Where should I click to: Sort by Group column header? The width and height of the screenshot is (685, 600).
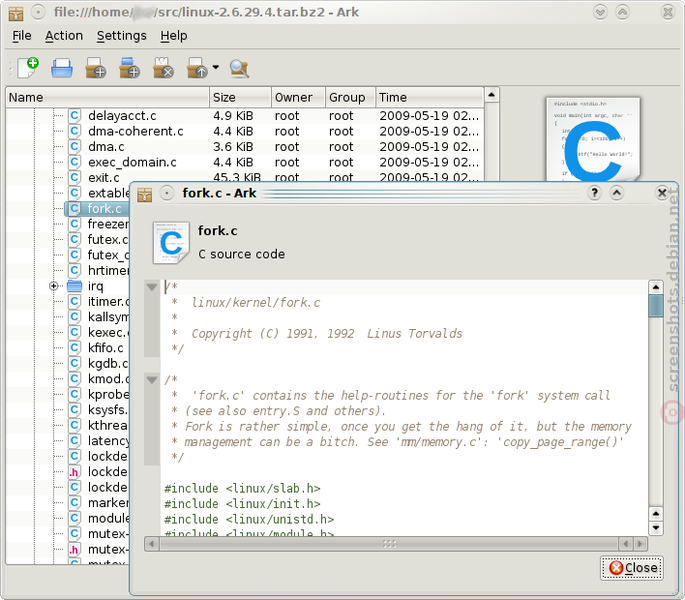pos(350,97)
